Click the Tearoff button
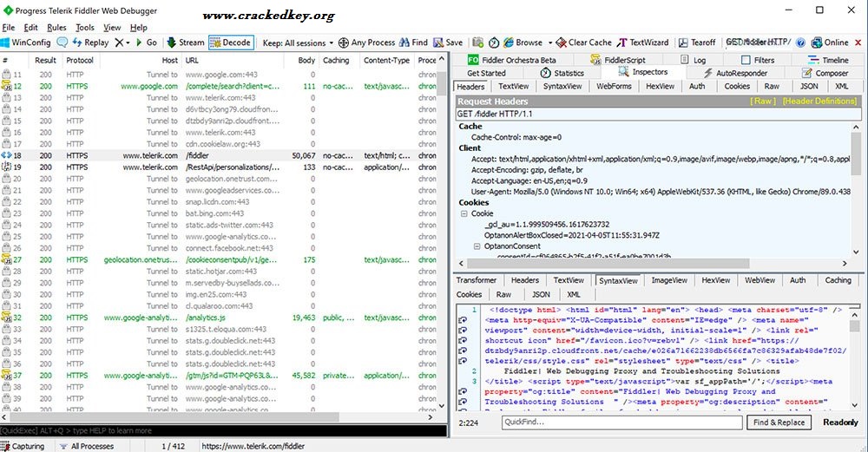The image size is (868, 452). pyautogui.click(x=697, y=43)
